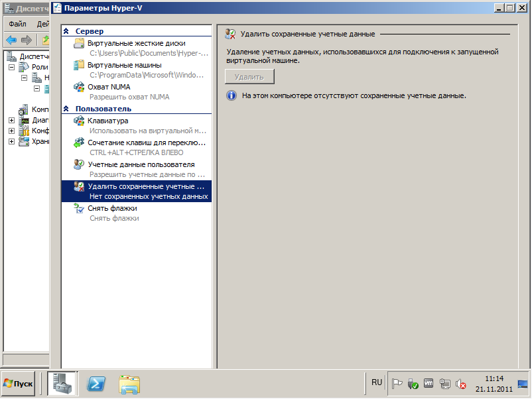Click the blue information icon in right pane
The width and height of the screenshot is (532, 399).
point(232,95)
